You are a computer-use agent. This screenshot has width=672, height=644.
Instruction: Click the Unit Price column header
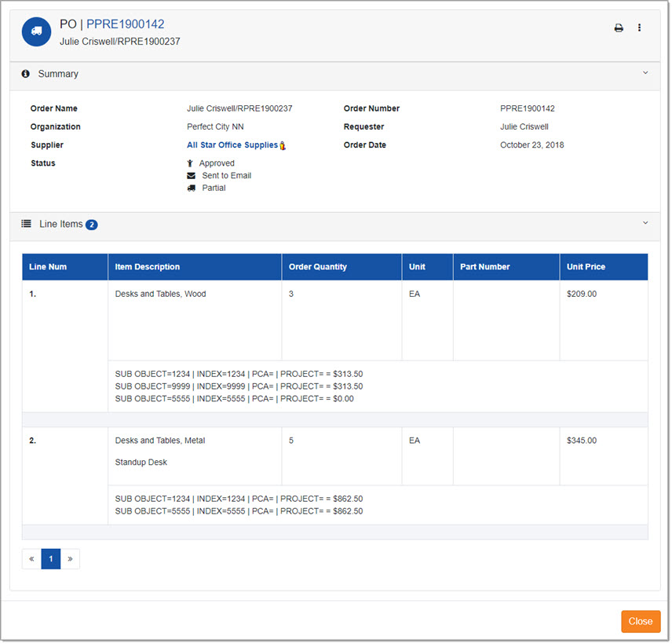[604, 267]
